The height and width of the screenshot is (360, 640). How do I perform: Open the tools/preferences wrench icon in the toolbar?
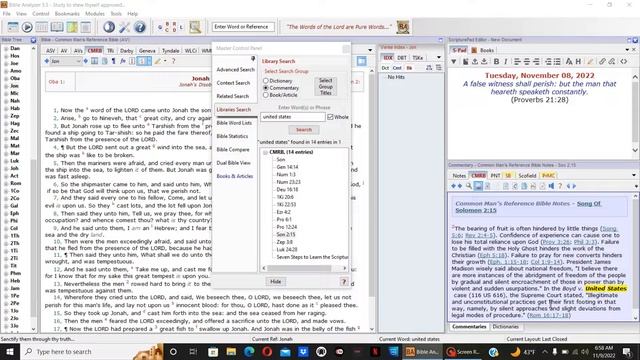click(x=124, y=27)
